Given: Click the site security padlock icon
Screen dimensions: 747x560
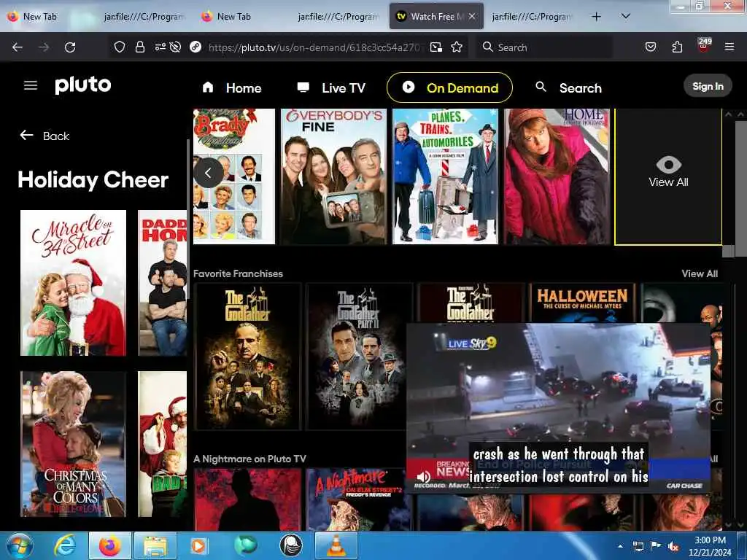Looking at the screenshot, I should coord(139,47).
